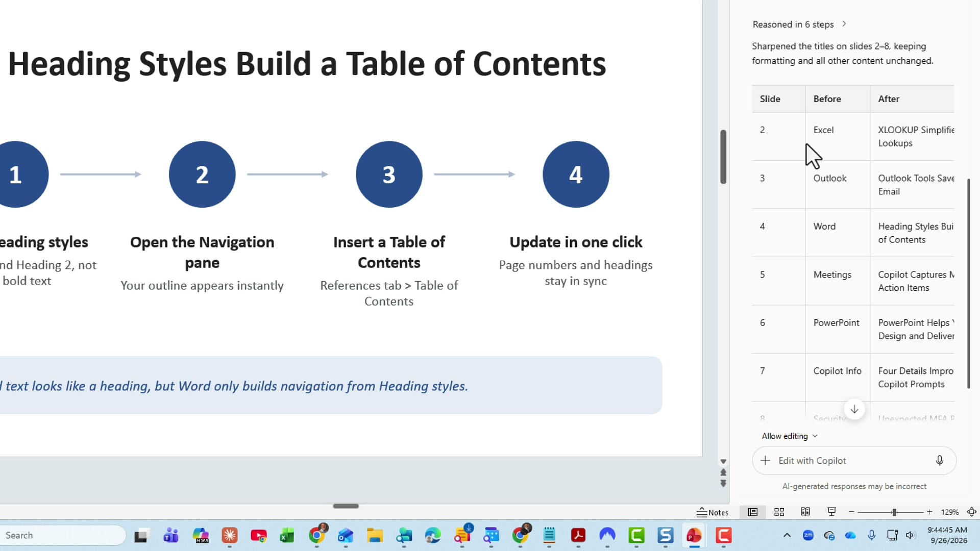The width and height of the screenshot is (980, 551).
Task: Click the zoom slider handle
Action: [x=894, y=512]
